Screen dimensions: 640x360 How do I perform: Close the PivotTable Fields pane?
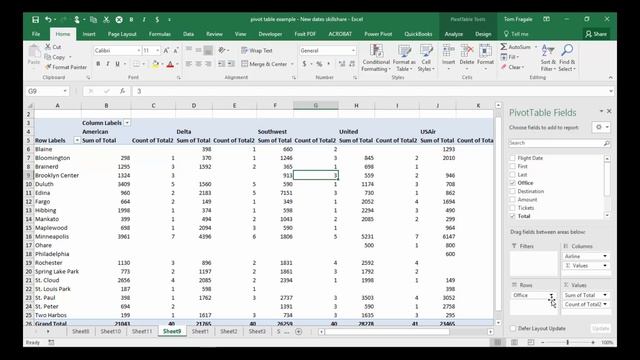(x=609, y=111)
